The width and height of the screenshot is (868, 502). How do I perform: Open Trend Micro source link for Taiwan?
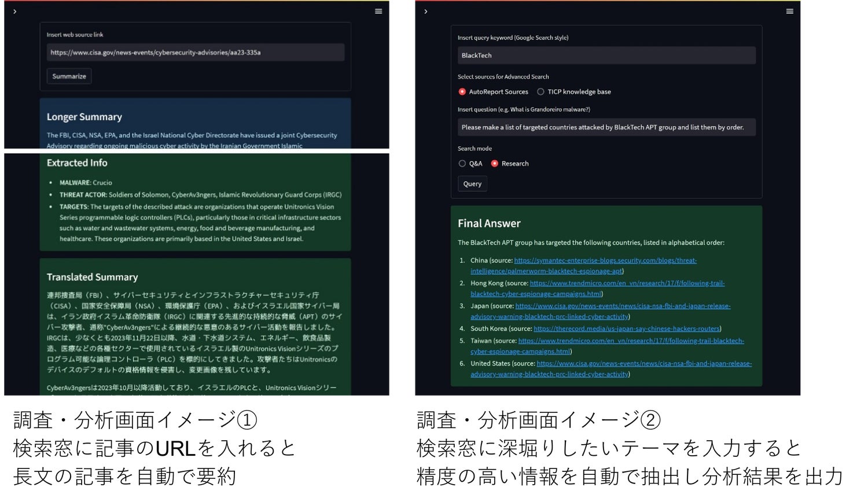click(x=631, y=341)
